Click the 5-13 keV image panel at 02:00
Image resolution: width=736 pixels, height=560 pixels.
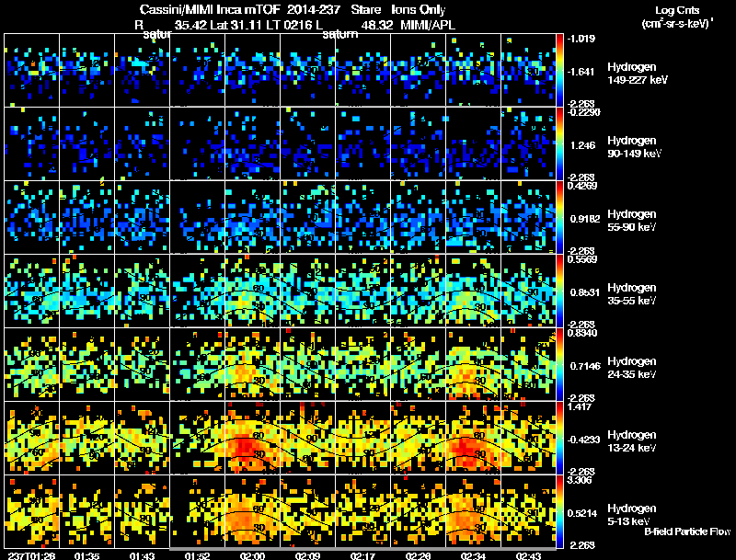(252, 511)
